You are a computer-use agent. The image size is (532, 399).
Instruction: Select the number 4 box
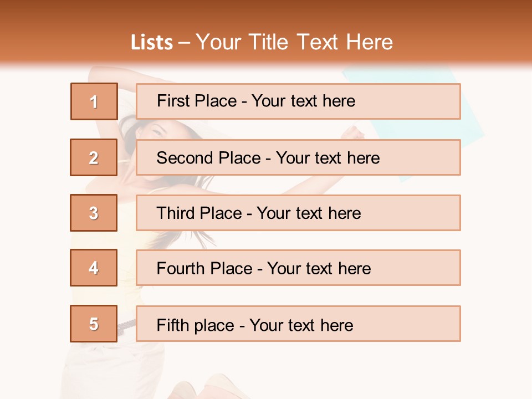click(x=94, y=268)
